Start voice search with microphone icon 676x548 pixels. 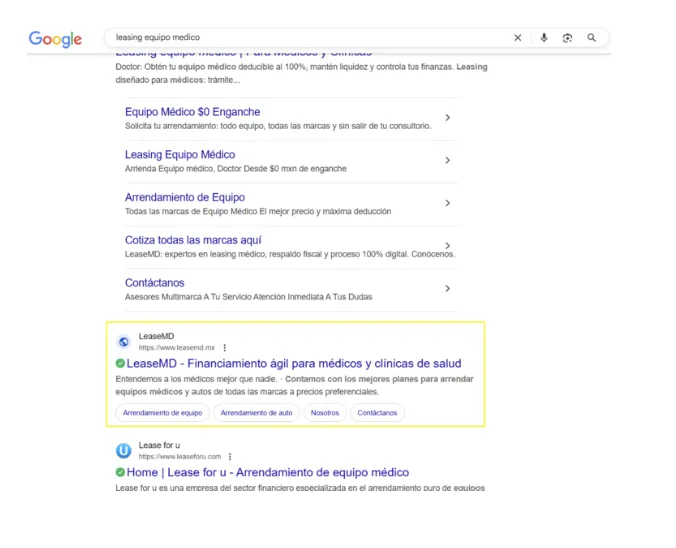click(x=544, y=38)
